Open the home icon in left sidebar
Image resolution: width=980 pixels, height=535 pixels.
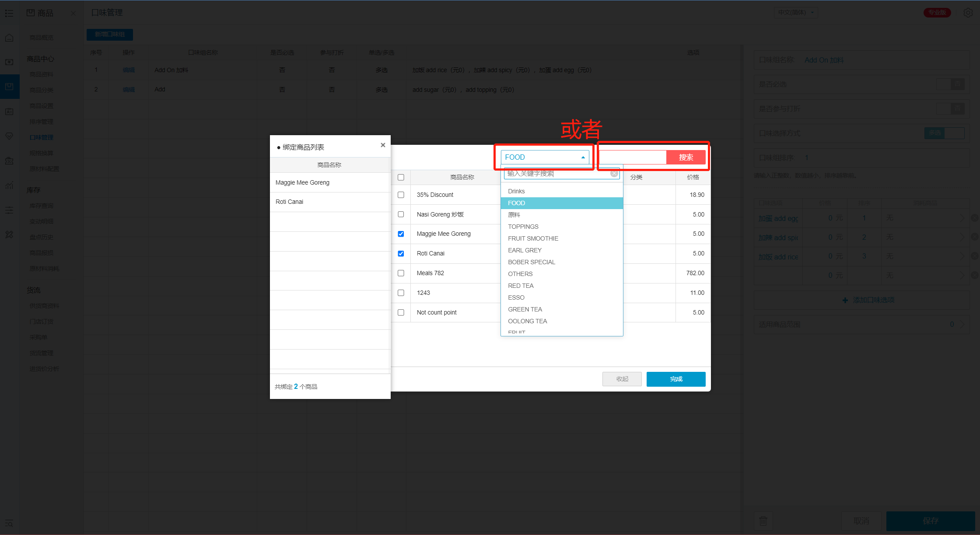[x=9, y=38]
